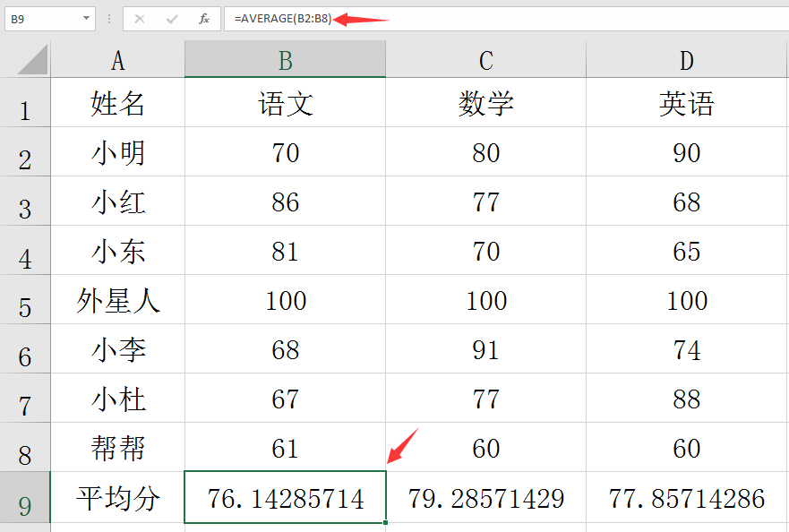
Task: Click the Cancel X formula icon
Action: [140, 19]
